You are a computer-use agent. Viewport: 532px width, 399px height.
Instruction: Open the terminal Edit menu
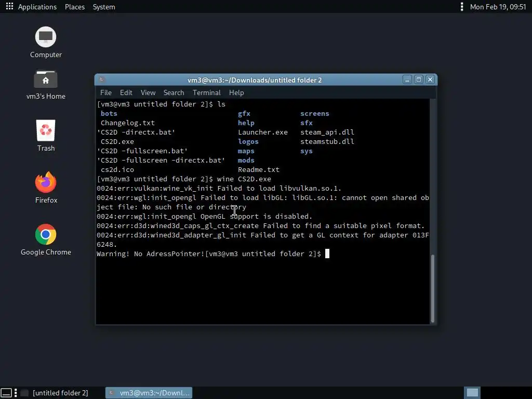tap(126, 92)
